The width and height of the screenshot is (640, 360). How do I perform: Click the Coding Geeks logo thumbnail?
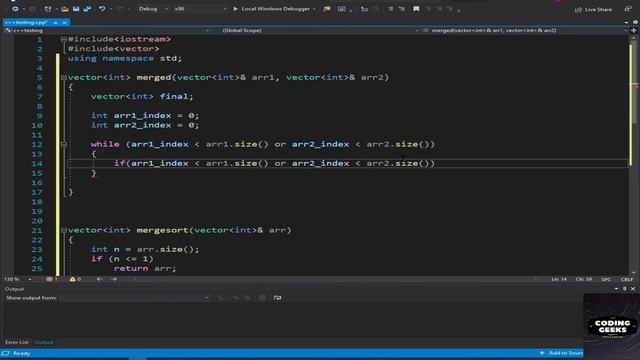point(612,327)
